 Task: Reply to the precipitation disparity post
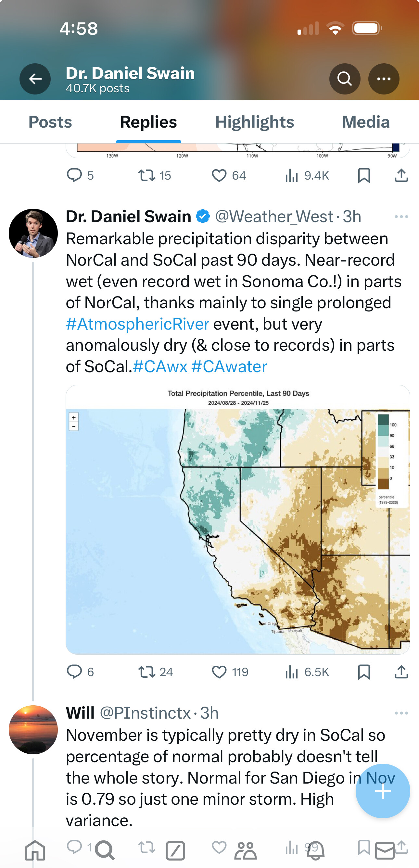(x=74, y=672)
